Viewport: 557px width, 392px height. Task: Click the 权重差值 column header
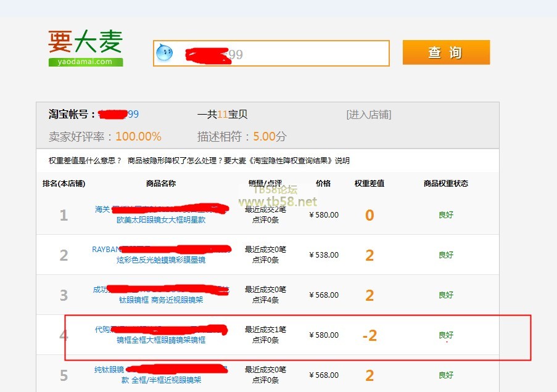(369, 184)
